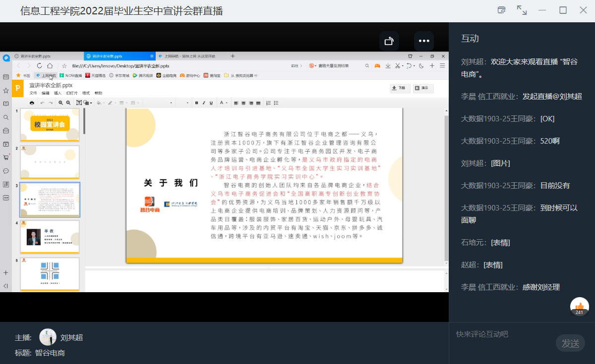Image resolution: width=595 pixels, height=364 pixels.
Task: Click the browser home icon
Action: click(x=50, y=66)
